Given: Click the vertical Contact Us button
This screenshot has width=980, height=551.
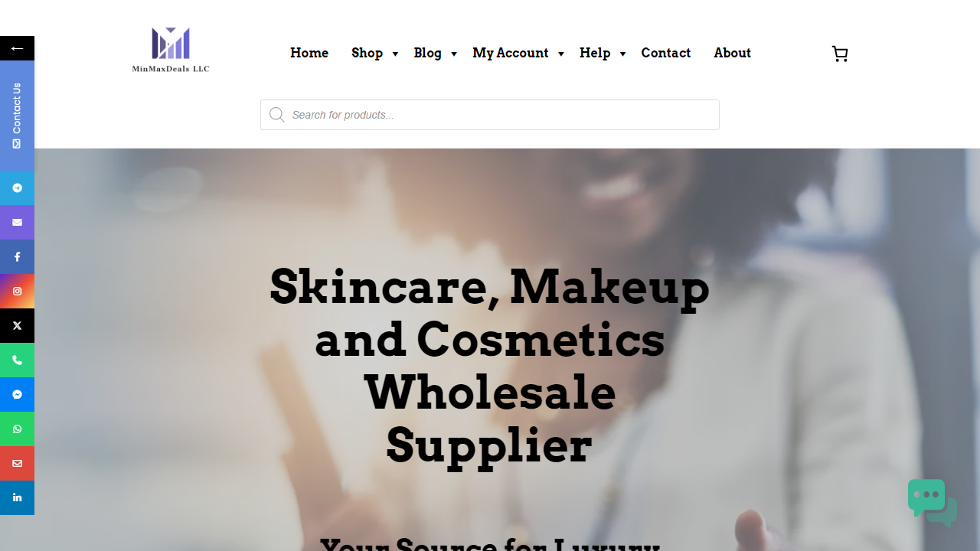Looking at the screenshot, I should (17, 116).
